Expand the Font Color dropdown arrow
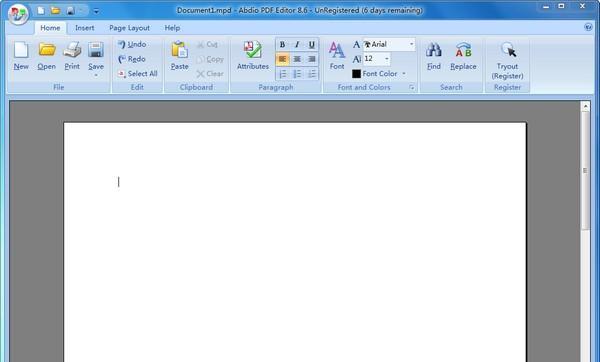This screenshot has height=362, width=600. 404,73
